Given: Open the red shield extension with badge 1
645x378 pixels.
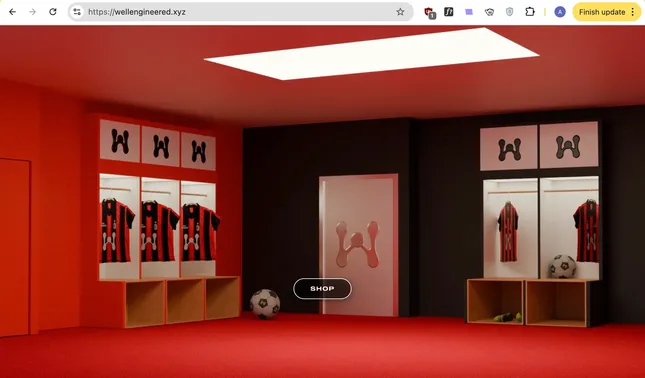Looking at the screenshot, I should (429, 12).
